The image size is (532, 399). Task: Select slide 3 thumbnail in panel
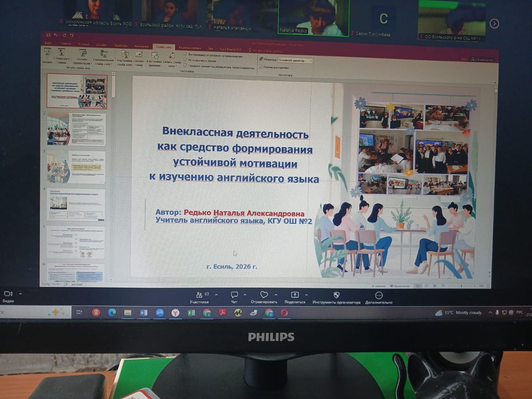(76, 167)
